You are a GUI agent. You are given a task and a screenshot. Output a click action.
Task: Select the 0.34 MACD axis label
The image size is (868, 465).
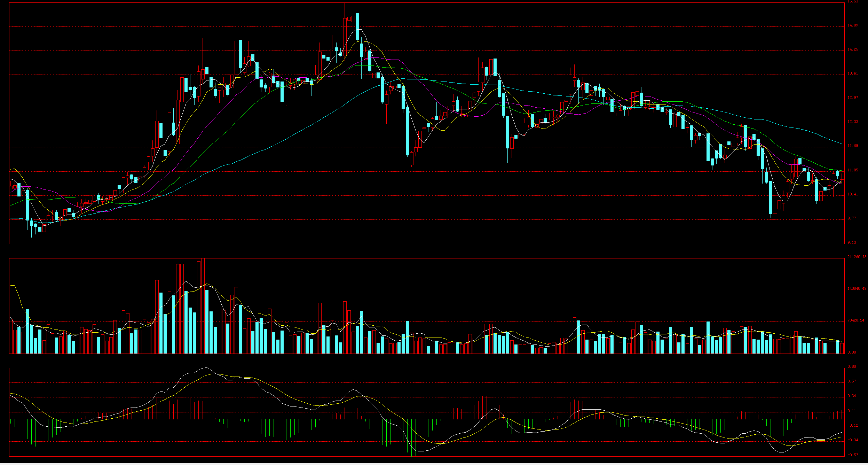click(x=852, y=396)
